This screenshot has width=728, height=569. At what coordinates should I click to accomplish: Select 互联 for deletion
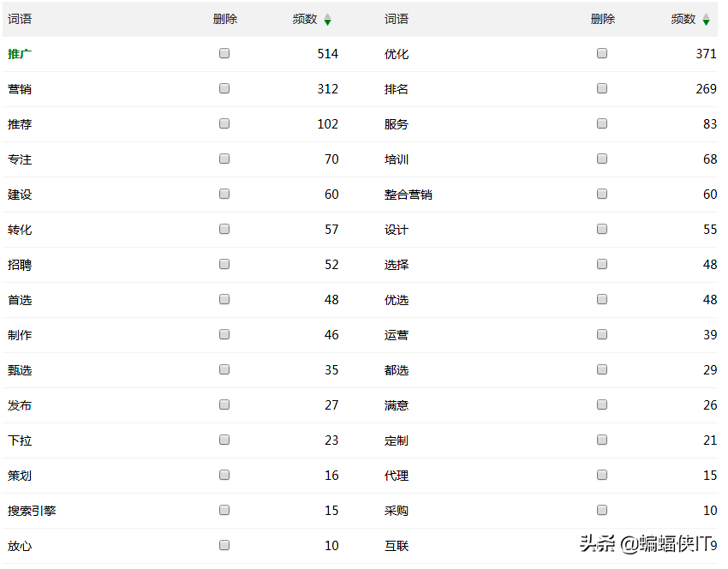click(x=602, y=545)
